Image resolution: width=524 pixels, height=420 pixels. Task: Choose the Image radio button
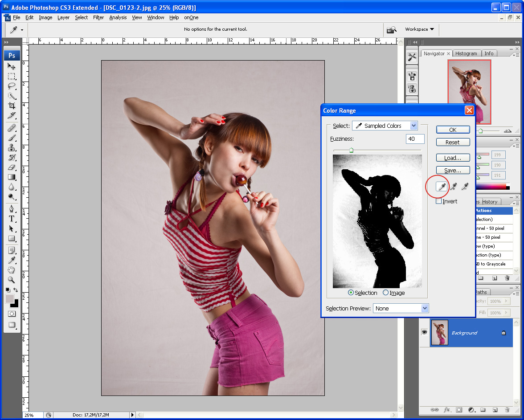pyautogui.click(x=386, y=293)
